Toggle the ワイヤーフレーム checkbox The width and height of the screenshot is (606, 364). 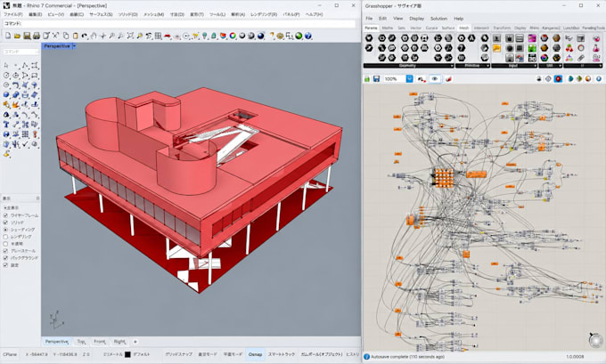pyautogui.click(x=5, y=215)
